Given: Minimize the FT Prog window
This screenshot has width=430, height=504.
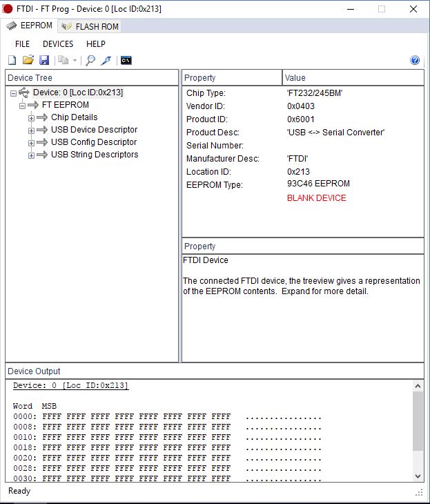Looking at the screenshot, I should pyautogui.click(x=351, y=9).
